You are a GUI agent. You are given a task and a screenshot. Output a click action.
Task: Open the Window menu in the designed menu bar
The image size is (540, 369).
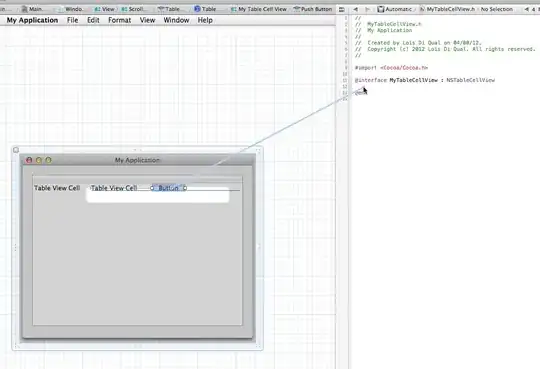point(176,20)
